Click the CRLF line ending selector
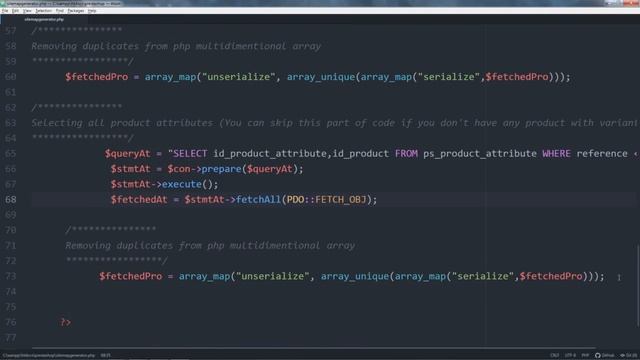 coord(554,355)
